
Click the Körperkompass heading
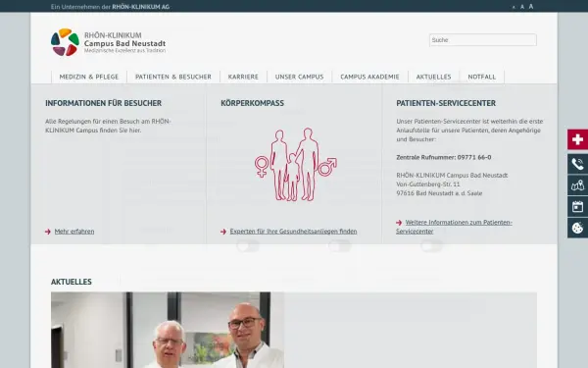253,103
